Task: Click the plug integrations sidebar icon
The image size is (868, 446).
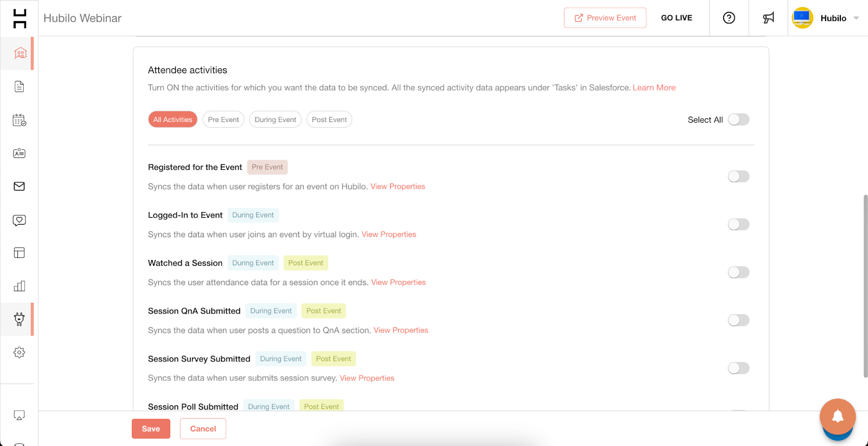Action: [x=20, y=319]
